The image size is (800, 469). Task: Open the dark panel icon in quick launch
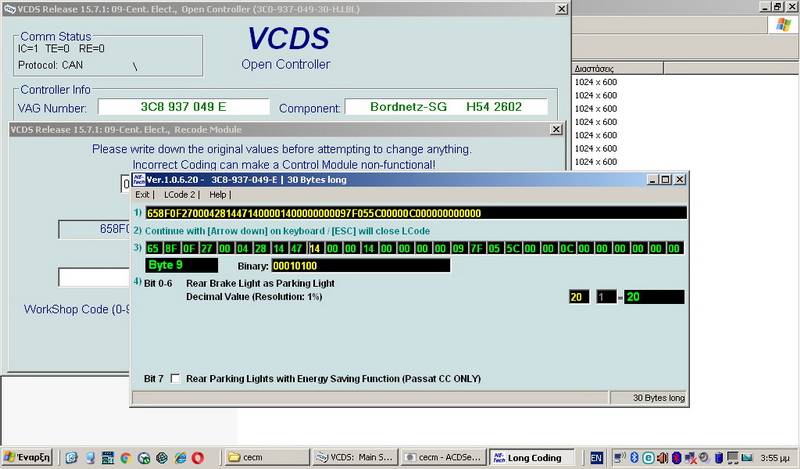pos(108,458)
